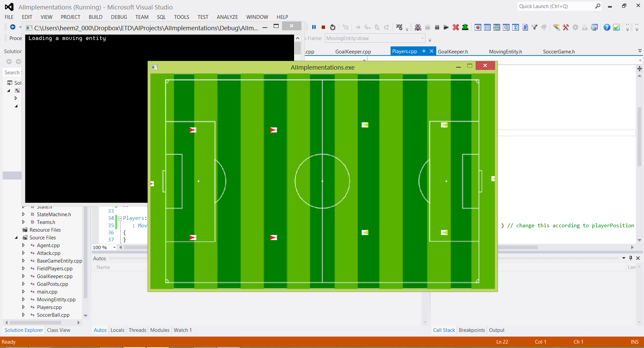Open the Watch 1 tab
The width and height of the screenshot is (644, 348).
pos(183,330)
